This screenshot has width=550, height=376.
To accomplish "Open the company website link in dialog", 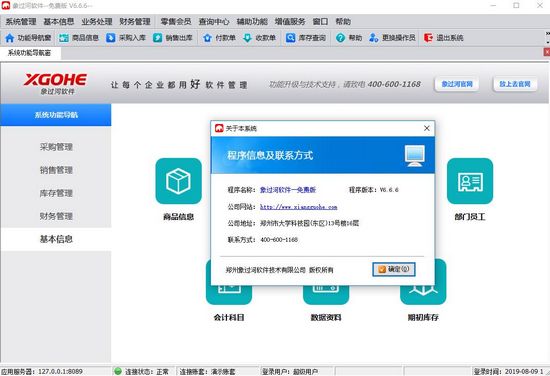I will (x=299, y=207).
